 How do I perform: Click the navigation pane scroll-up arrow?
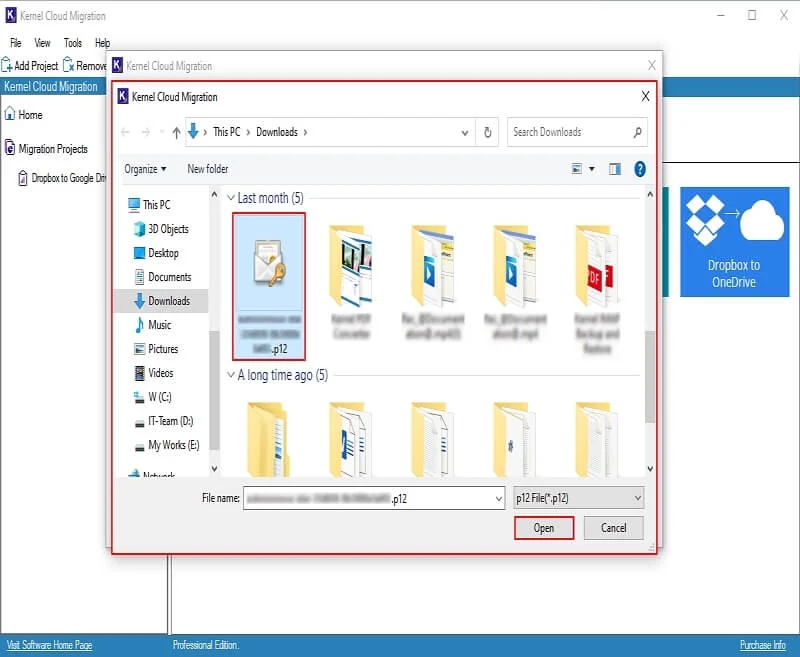coord(214,195)
